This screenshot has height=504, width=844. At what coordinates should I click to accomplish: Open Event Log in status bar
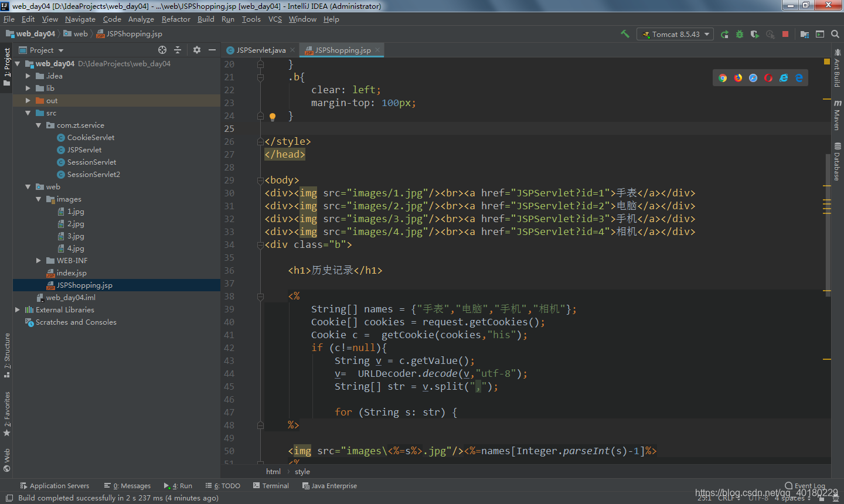(x=805, y=486)
